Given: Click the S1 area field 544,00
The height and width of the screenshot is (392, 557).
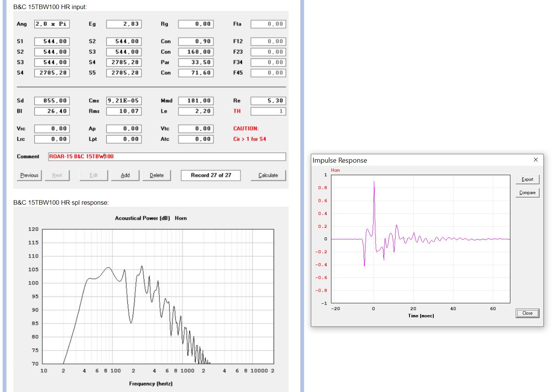Looking at the screenshot, I should [x=52, y=42].
